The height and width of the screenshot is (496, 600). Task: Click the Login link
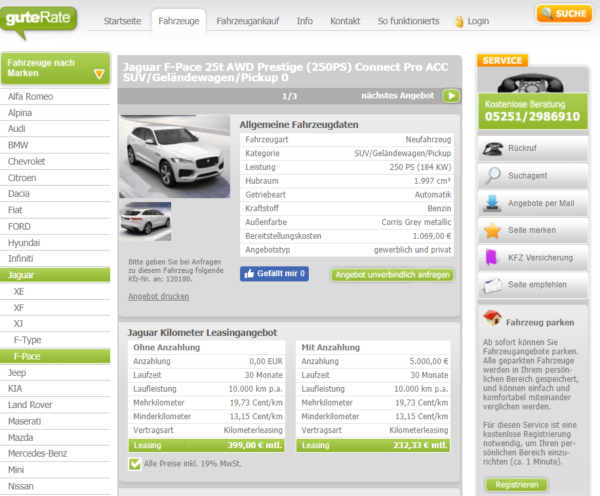point(478,21)
